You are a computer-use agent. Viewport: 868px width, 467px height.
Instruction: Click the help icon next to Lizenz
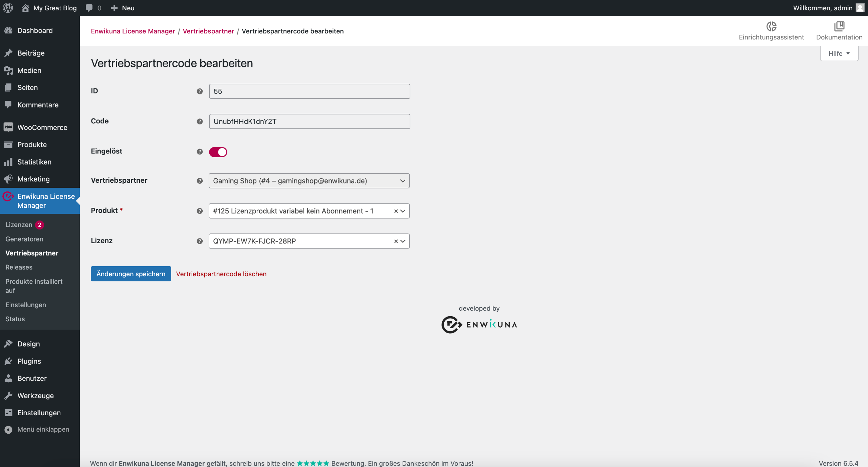tap(200, 241)
